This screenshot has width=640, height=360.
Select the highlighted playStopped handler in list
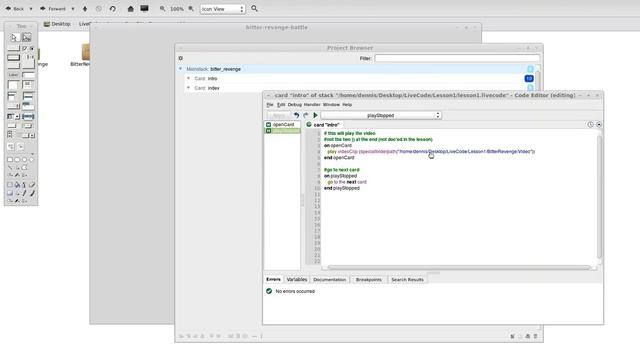[282, 131]
